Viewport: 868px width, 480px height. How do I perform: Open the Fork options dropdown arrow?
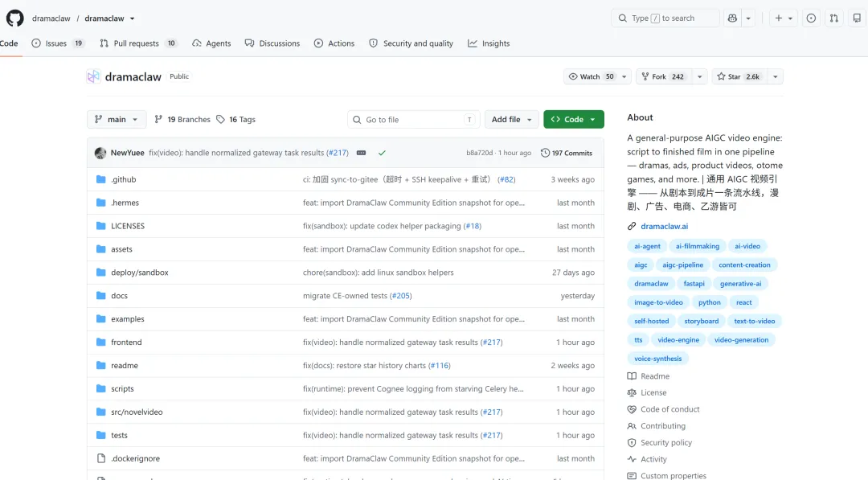[700, 76]
